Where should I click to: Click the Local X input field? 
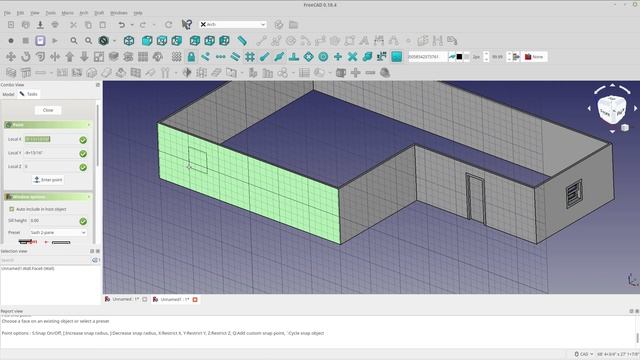coord(51,139)
